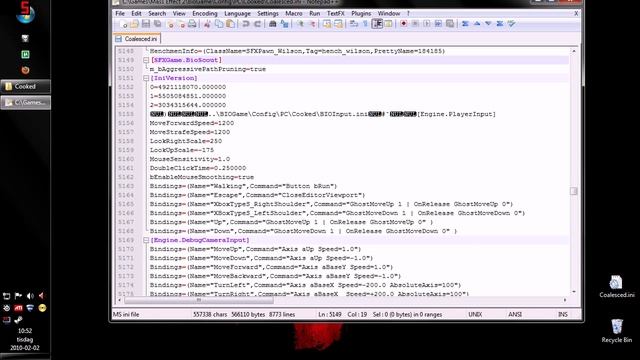The image size is (640, 360).
Task: Click UNIX line-ending field in status bar
Action: pos(475,314)
